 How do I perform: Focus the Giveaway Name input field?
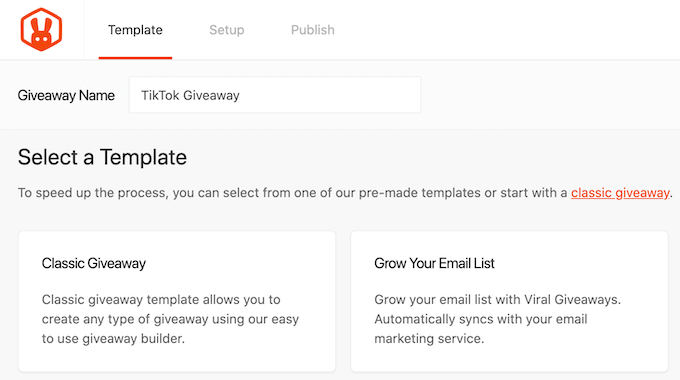pos(275,95)
